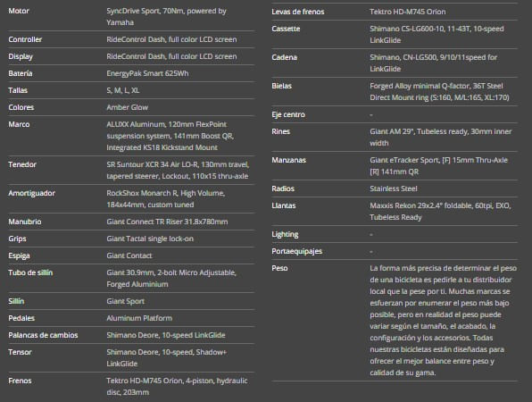Click the Manzanas hubs label
The image size is (532, 402).
coord(288,160)
